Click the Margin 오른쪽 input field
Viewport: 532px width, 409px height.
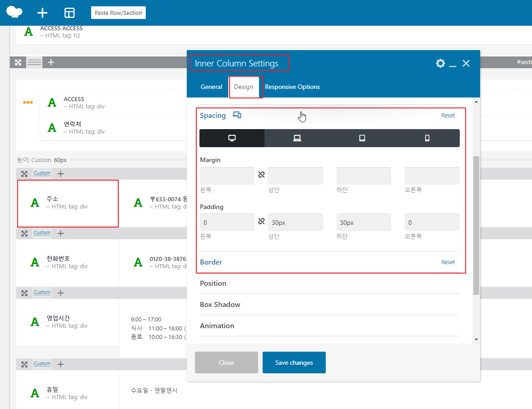tap(432, 176)
